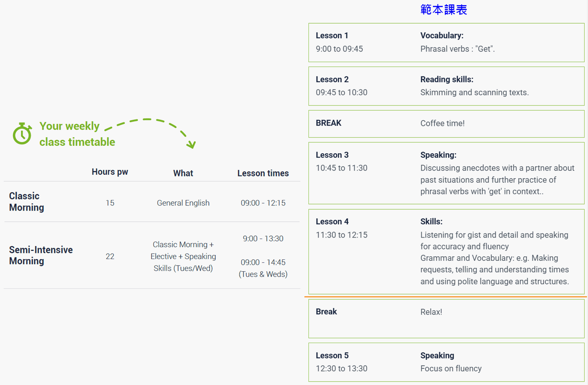Open the Lesson 4 Skills card

(x=446, y=252)
